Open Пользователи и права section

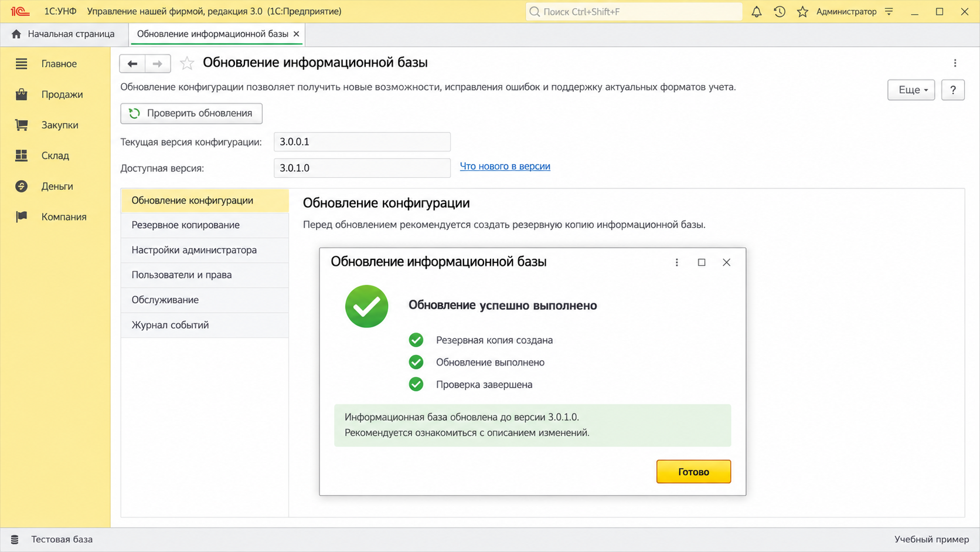205,275
